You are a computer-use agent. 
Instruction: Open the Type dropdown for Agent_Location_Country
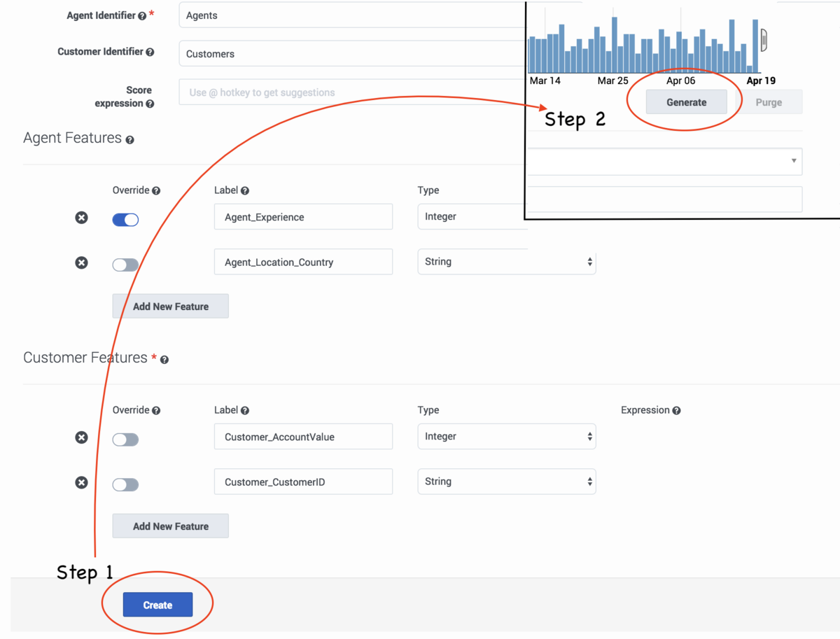[x=506, y=261]
